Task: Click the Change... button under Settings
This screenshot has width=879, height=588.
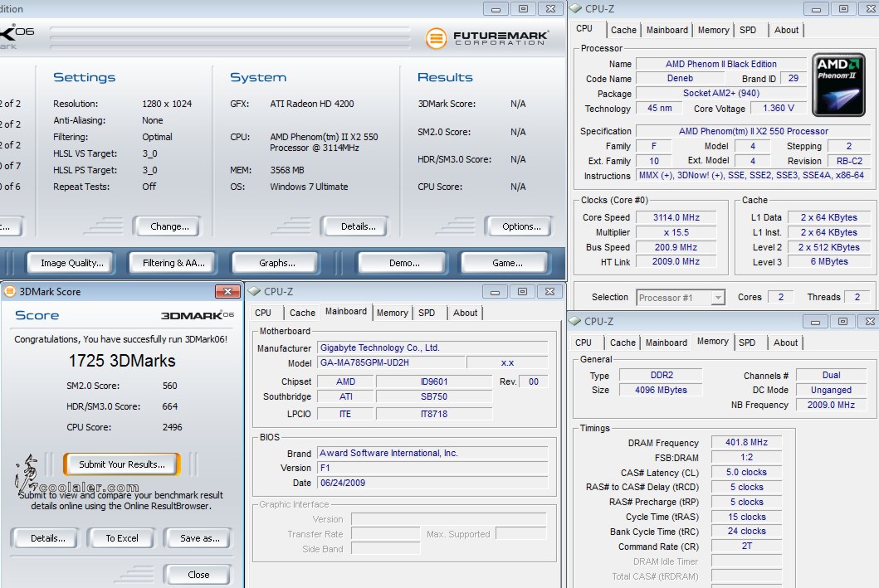Action: tap(169, 226)
